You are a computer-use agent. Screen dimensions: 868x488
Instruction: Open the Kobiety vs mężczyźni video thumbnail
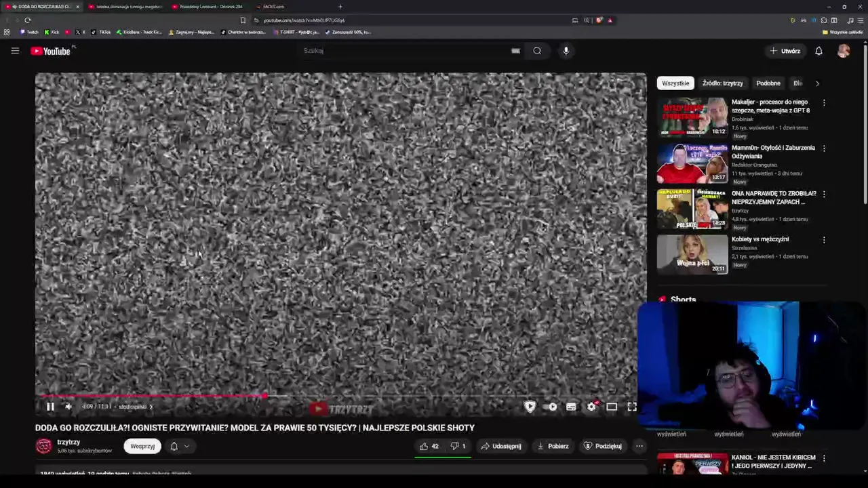tap(692, 254)
